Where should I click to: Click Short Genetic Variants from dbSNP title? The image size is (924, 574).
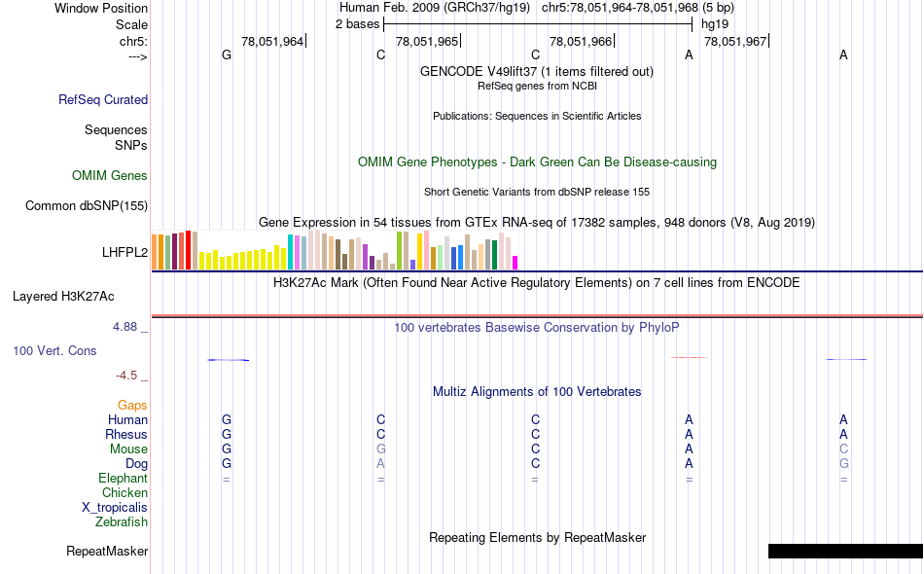coord(537,192)
